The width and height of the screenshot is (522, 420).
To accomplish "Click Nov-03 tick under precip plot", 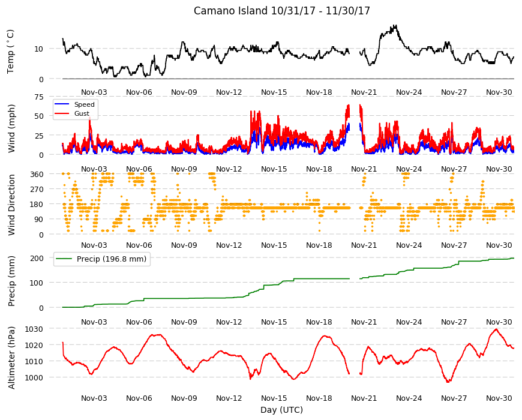I will click(94, 322).
